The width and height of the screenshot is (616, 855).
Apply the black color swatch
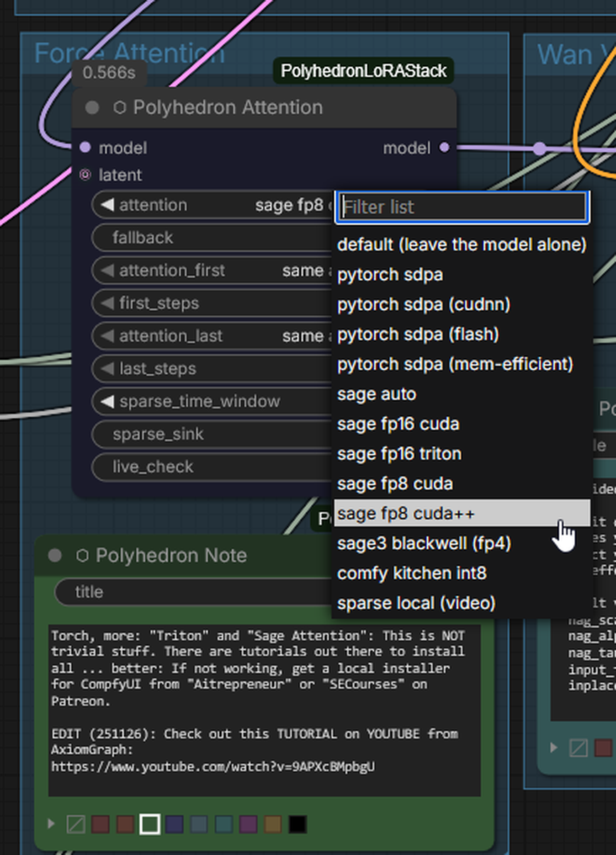coord(298,824)
